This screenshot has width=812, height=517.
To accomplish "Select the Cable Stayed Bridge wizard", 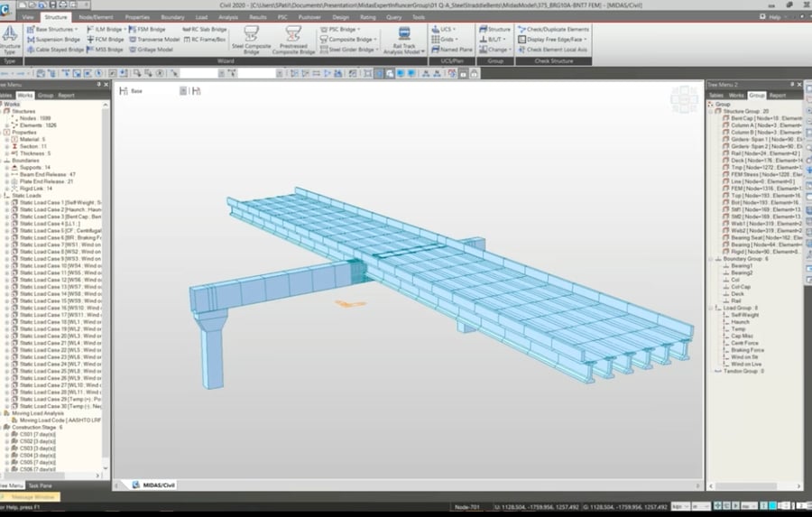I will [x=53, y=50].
